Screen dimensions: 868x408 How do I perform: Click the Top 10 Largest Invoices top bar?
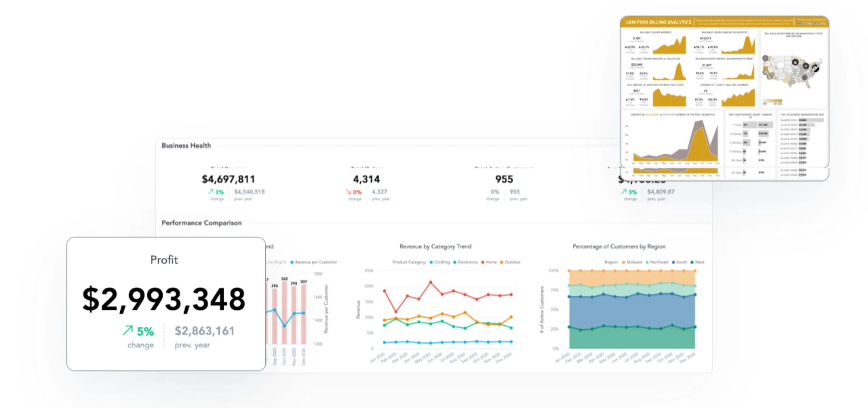(811, 120)
